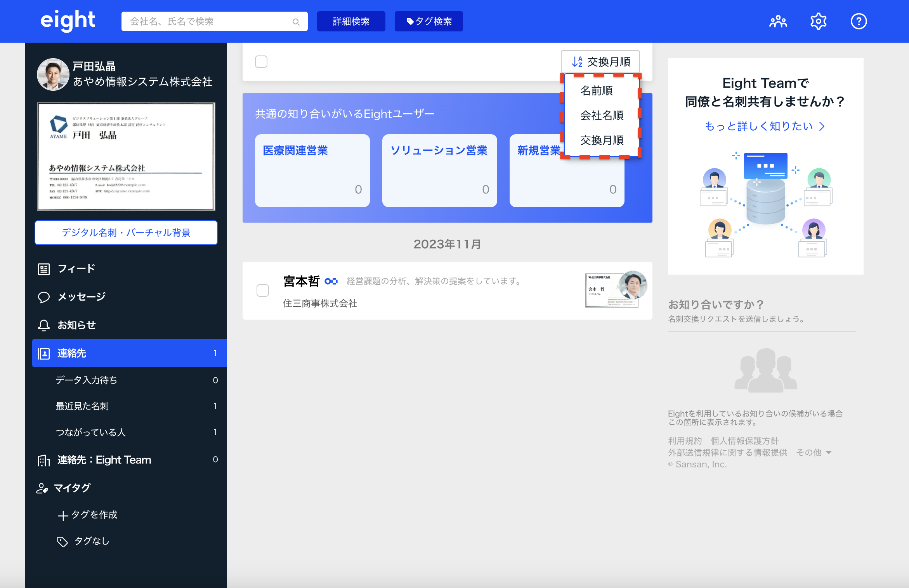Viewport: 909px width, 588px height.
Task: Click the 連絡先 contact card icon
Action: [x=44, y=353]
